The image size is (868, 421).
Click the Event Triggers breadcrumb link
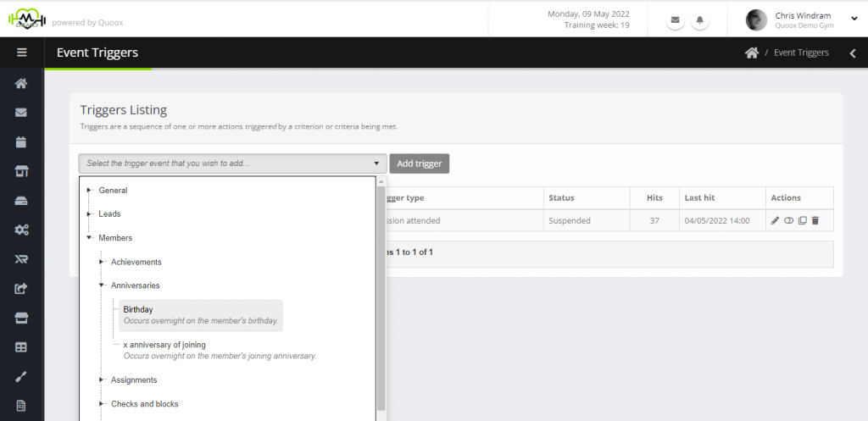(801, 53)
